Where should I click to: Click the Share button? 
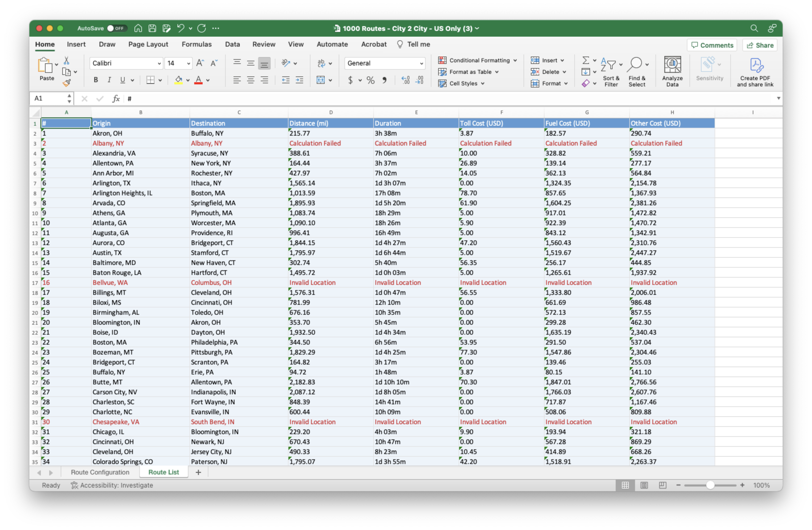click(x=760, y=45)
